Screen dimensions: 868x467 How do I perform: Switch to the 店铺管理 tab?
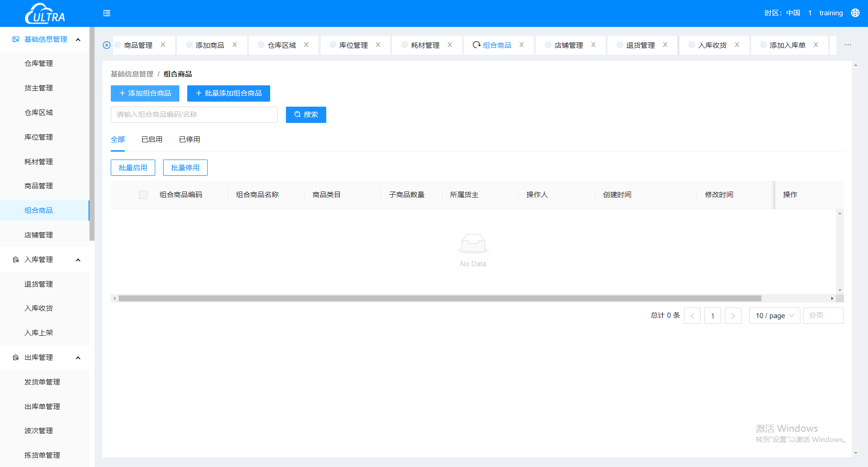tap(569, 45)
